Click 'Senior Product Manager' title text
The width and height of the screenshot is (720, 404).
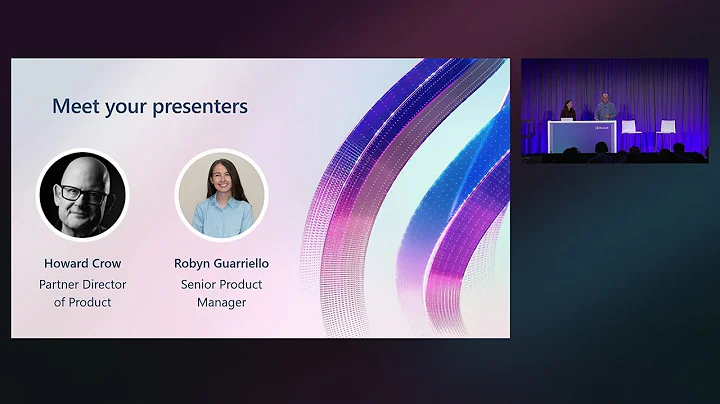tap(221, 293)
